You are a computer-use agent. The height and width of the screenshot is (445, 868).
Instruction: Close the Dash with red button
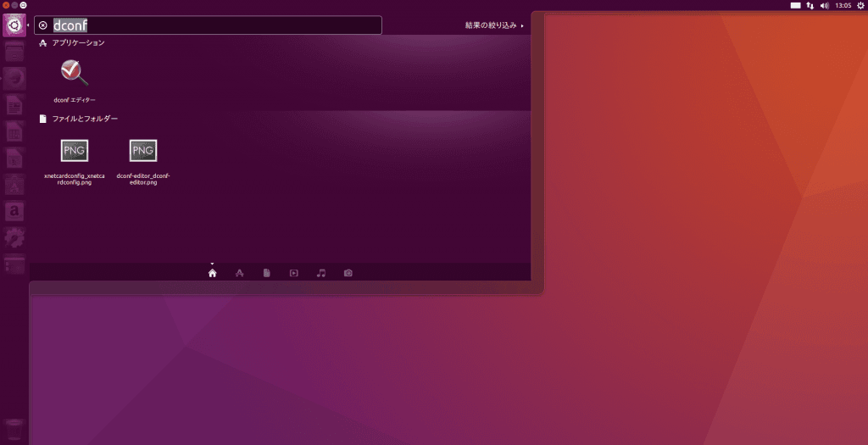(6, 5)
